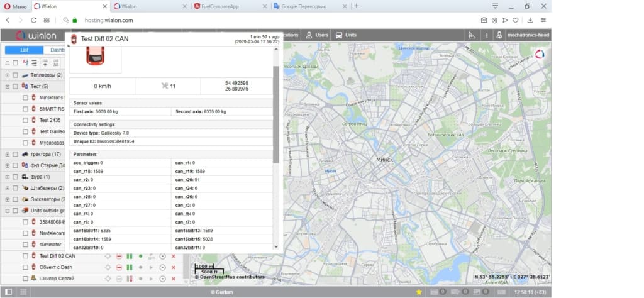Tick the Тепловозы group checkbox
This screenshot has height=298, width=644.
click(x=15, y=75)
